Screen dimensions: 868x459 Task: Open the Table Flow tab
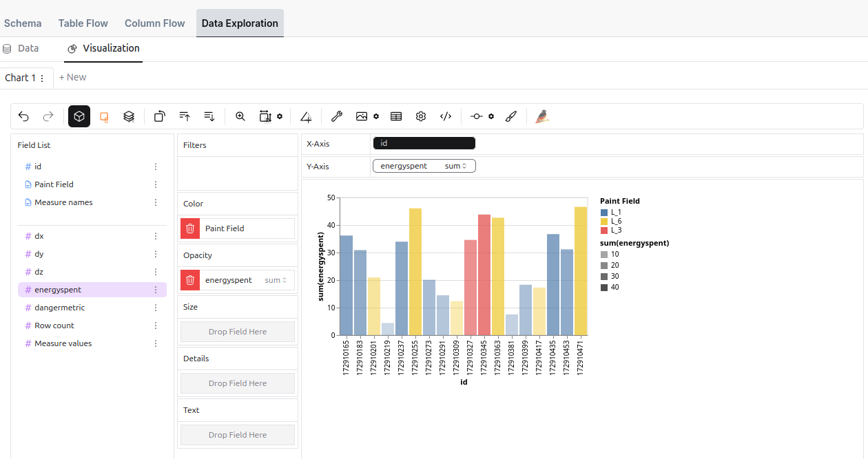pos(83,23)
